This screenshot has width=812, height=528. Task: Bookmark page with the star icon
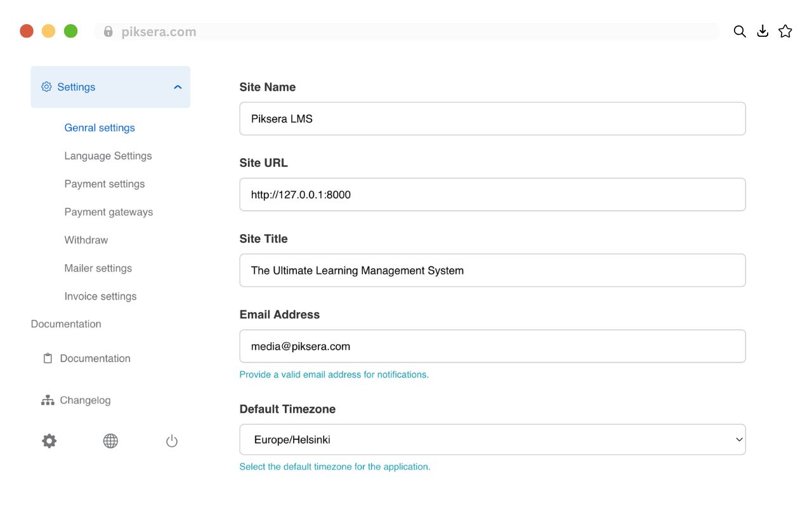coord(785,32)
